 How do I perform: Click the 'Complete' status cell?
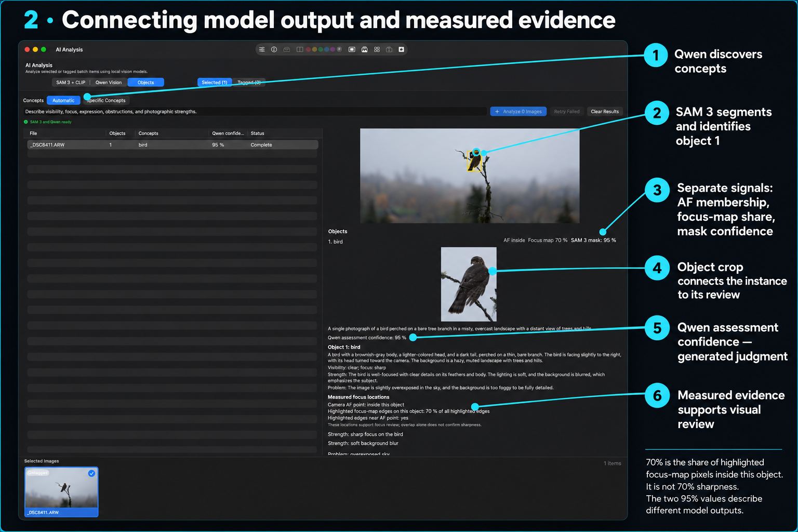tap(261, 145)
